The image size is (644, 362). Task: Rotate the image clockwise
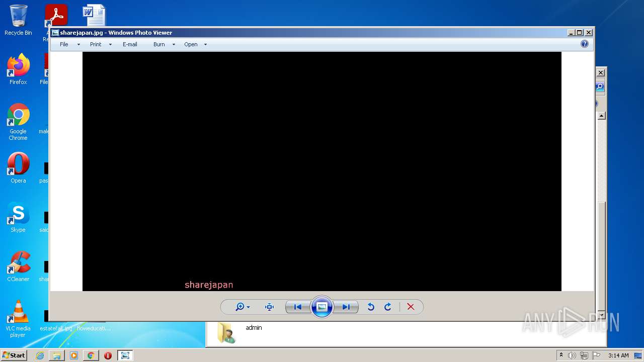click(388, 307)
